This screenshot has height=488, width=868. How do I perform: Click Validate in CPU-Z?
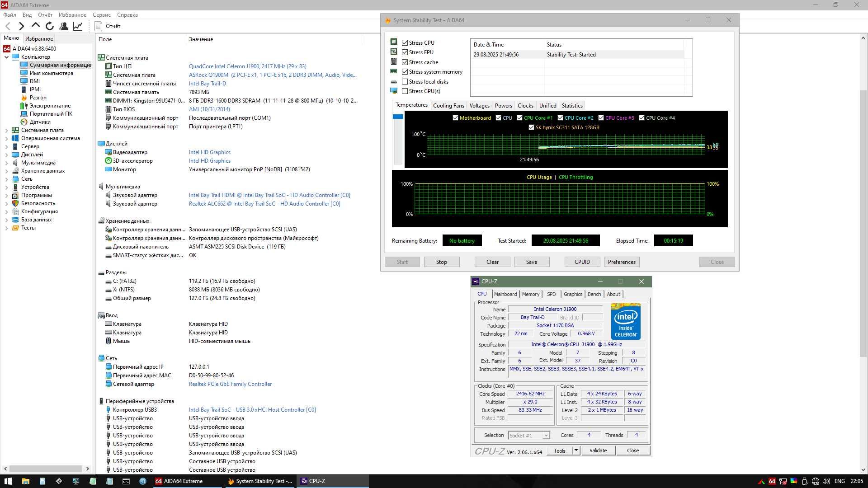(x=598, y=450)
